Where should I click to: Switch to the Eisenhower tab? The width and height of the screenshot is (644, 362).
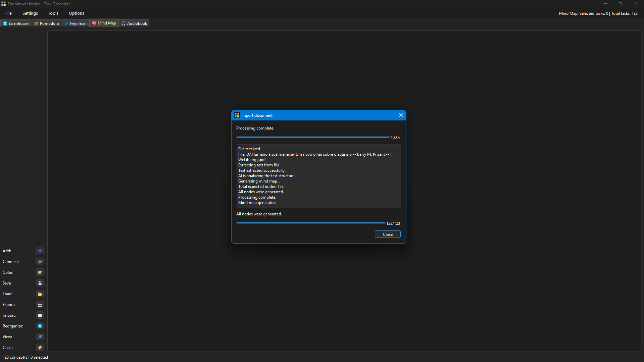pos(16,23)
